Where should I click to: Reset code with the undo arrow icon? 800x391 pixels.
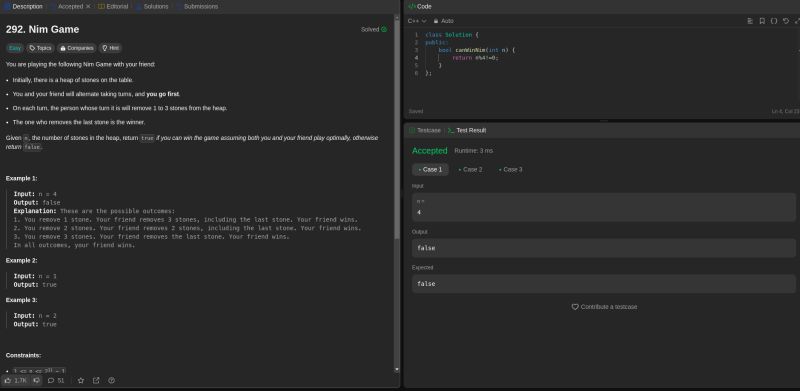786,21
